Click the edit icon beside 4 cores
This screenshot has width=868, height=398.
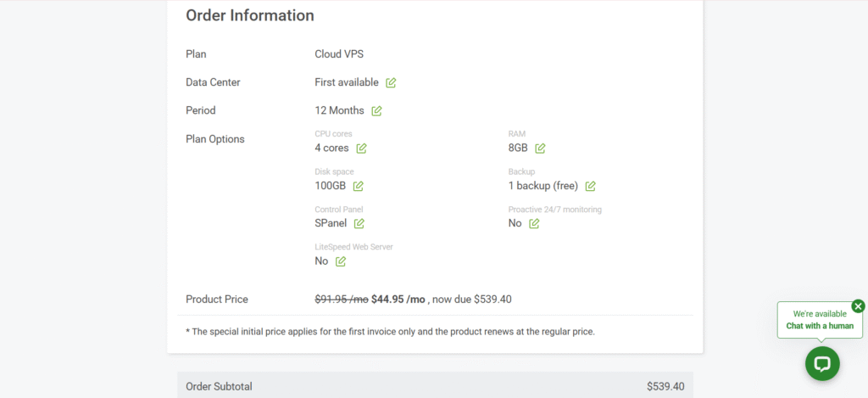pos(361,148)
